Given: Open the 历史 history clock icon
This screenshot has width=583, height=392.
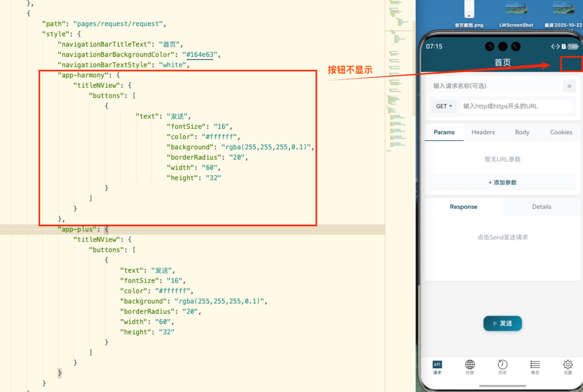Looking at the screenshot, I should (x=502, y=367).
